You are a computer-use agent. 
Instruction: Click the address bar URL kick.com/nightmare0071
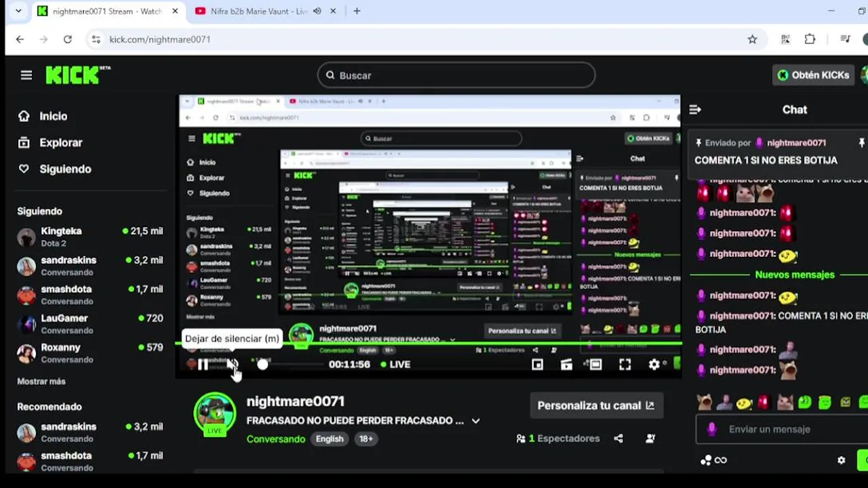(160, 39)
